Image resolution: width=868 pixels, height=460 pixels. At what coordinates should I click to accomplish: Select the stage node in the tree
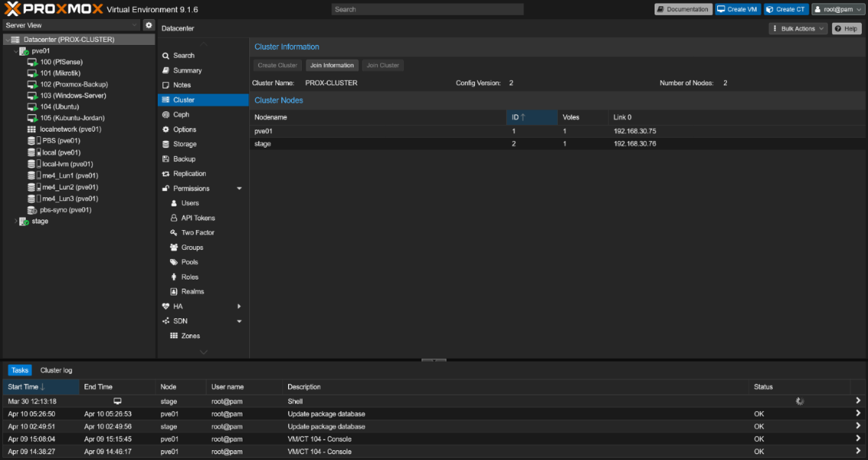click(40, 221)
